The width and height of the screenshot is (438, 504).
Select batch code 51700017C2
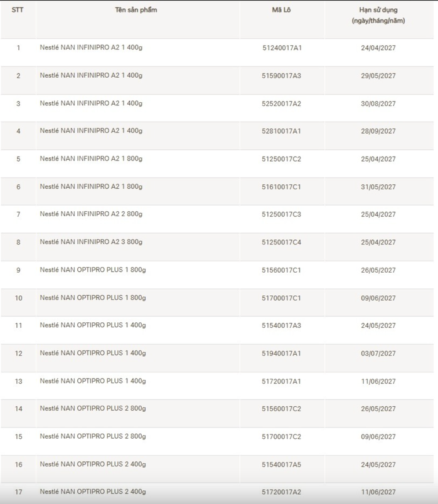tap(281, 437)
